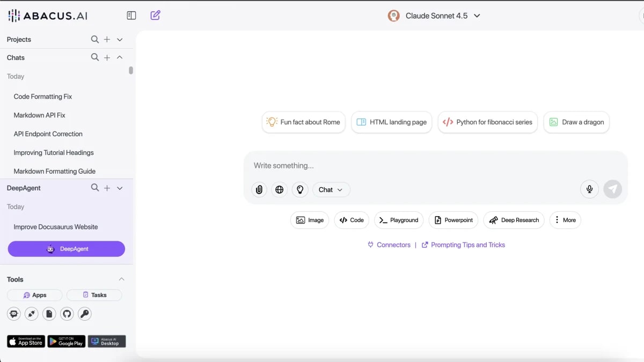The width and height of the screenshot is (644, 362).
Task: Select Deep Research mode
Action: [514, 220]
